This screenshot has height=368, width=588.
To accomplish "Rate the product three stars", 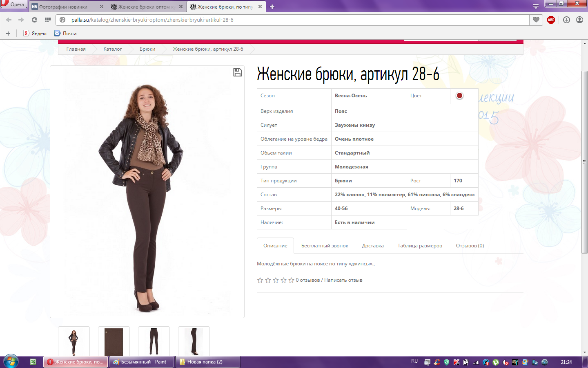I will click(x=276, y=280).
